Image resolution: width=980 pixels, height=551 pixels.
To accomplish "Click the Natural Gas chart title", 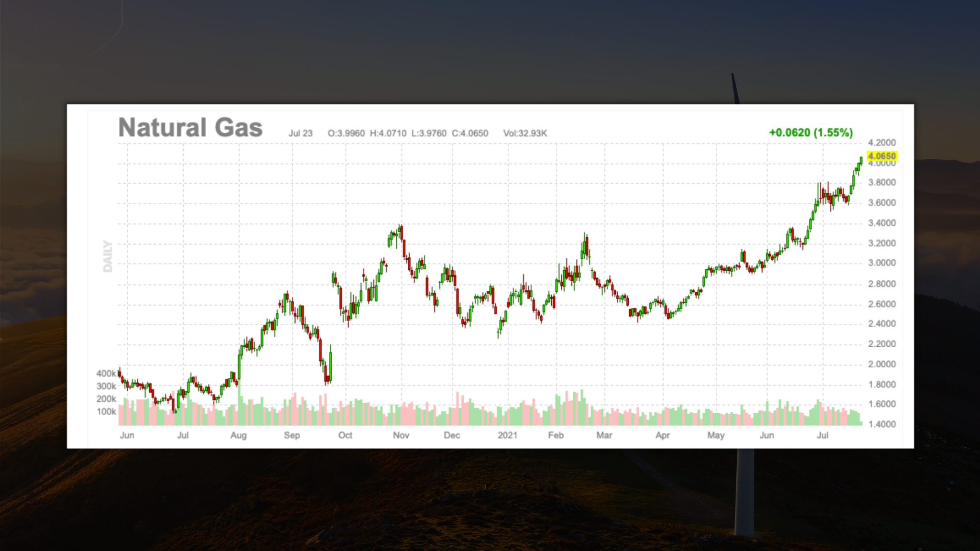I will point(190,128).
